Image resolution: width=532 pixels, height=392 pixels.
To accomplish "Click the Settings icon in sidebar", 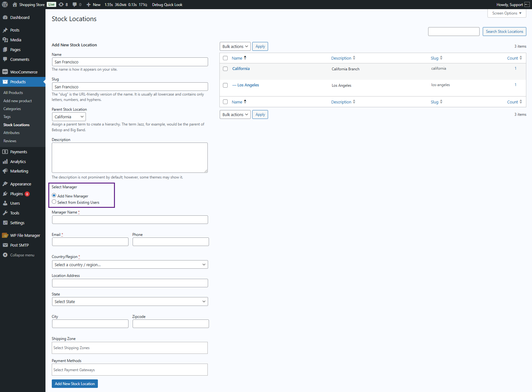I will tap(5, 223).
